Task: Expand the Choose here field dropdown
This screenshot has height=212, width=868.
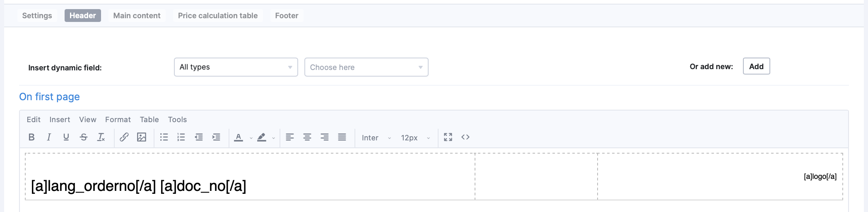Action: tap(366, 67)
